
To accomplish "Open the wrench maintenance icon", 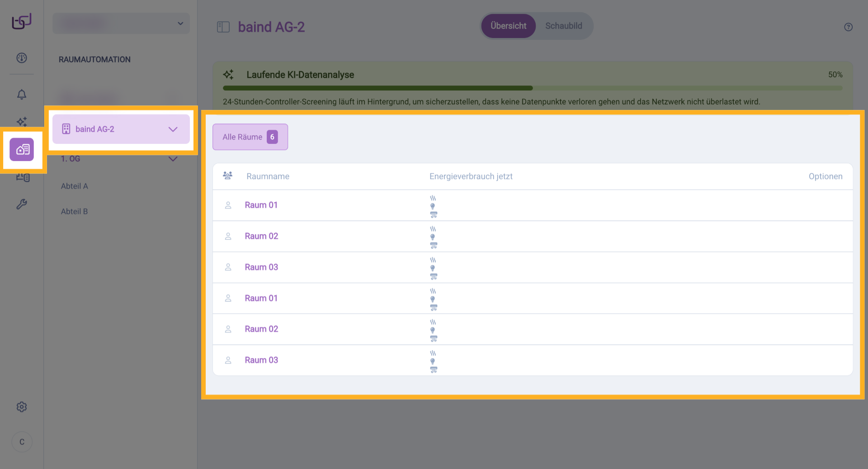I will pos(22,204).
